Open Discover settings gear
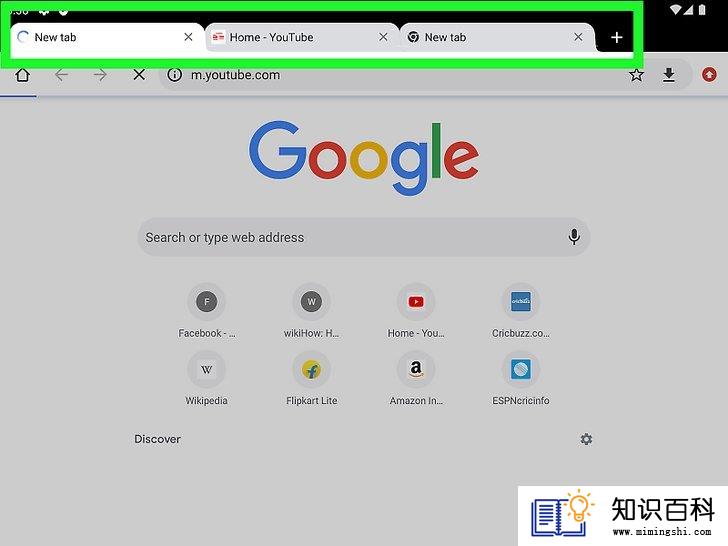The width and height of the screenshot is (728, 546). (x=586, y=439)
